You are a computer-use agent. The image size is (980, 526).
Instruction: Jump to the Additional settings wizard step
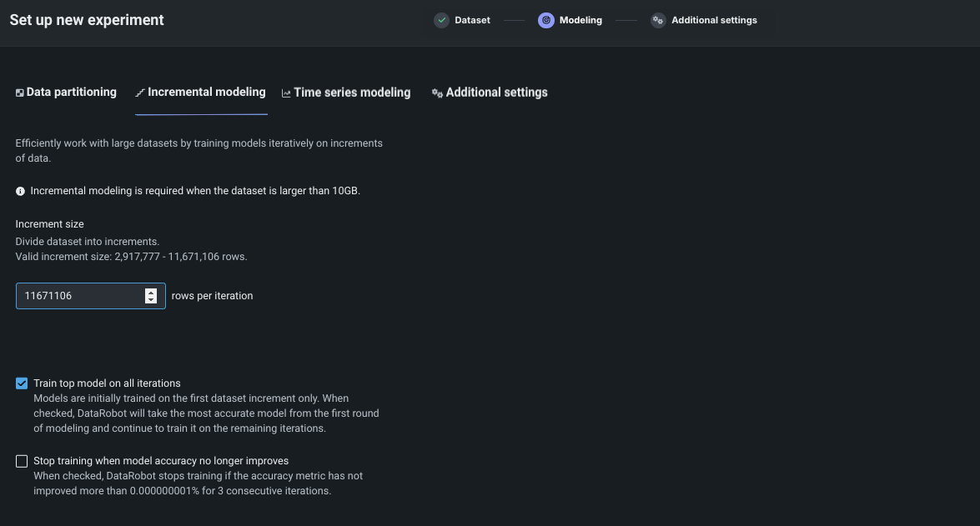(x=714, y=20)
